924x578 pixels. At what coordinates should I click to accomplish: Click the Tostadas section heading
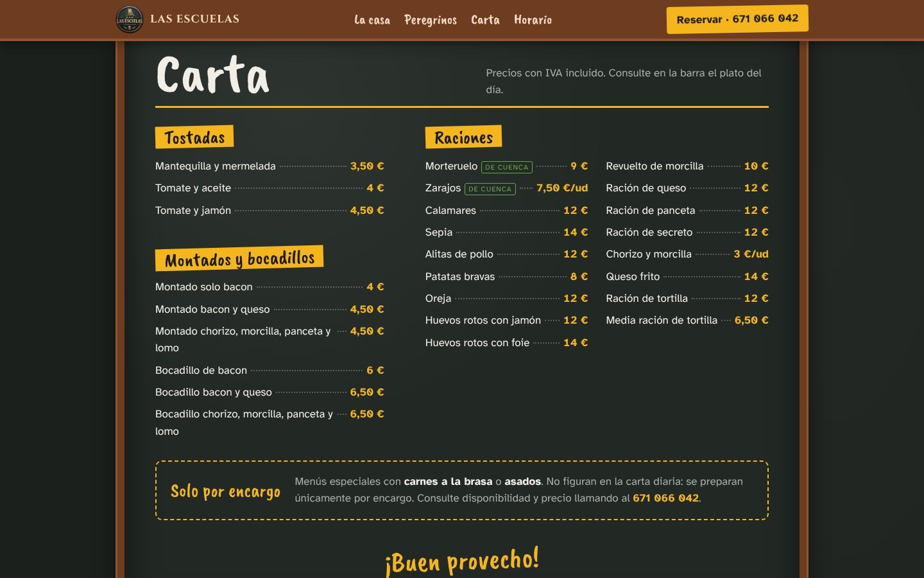(194, 137)
